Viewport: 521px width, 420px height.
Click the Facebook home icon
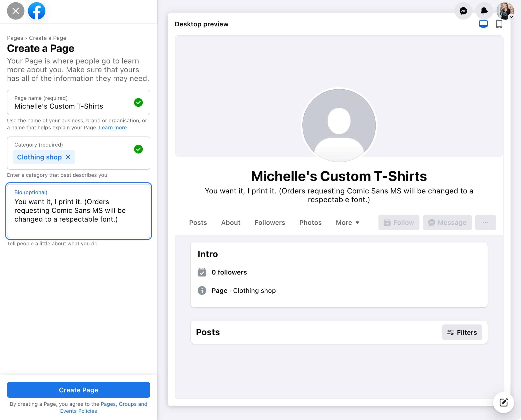(x=36, y=11)
